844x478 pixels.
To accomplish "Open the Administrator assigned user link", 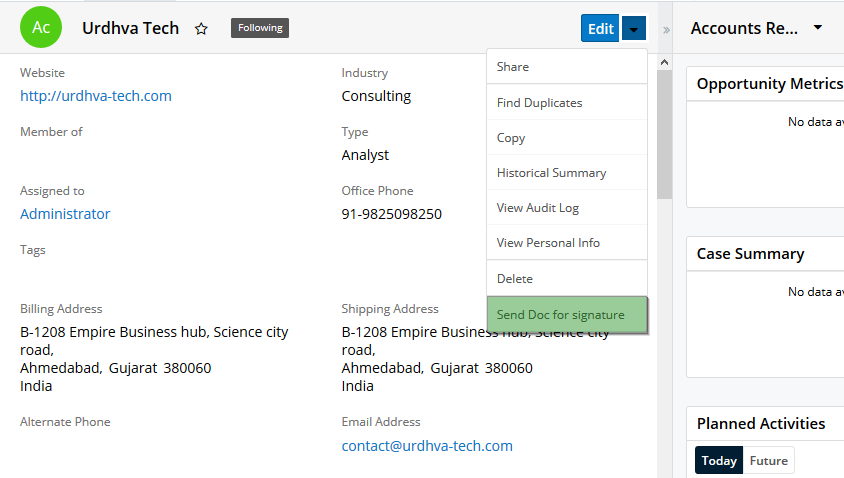I will pyautogui.click(x=65, y=214).
